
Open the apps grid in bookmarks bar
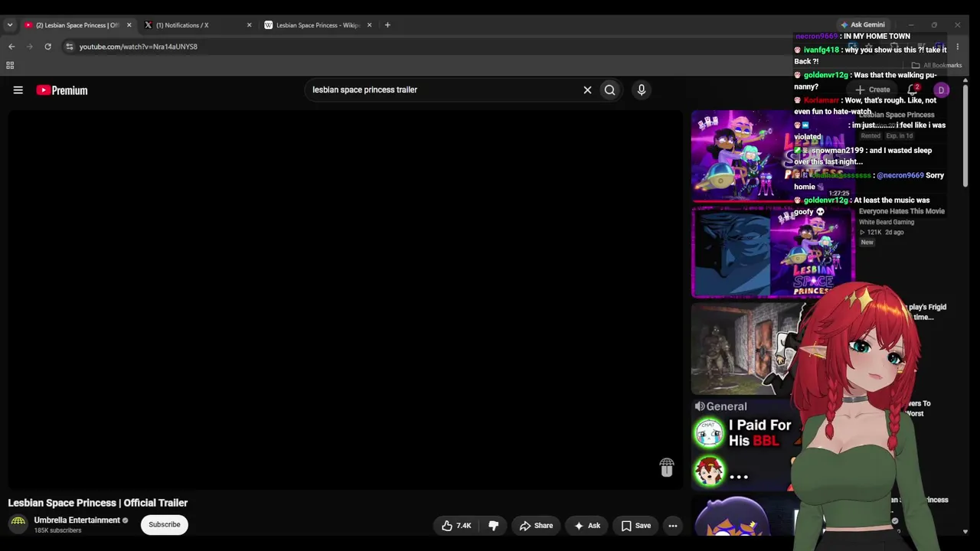(x=10, y=65)
